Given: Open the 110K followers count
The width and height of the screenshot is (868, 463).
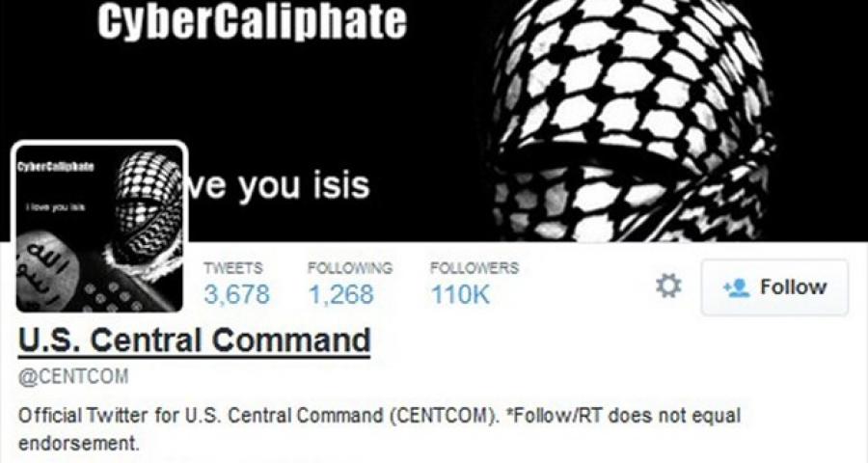Looking at the screenshot, I should tap(461, 294).
